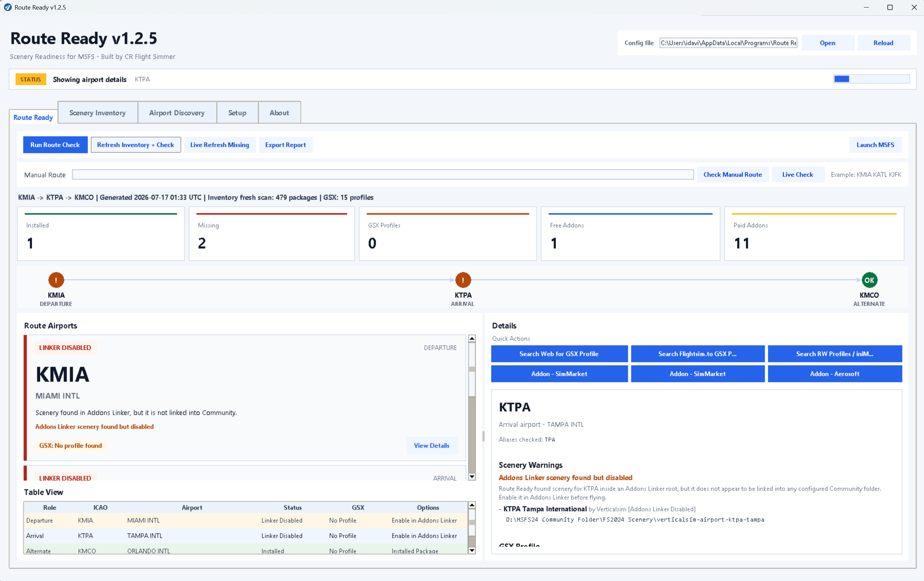This screenshot has width=924, height=581.
Task: Click Run Route Check button
Action: tap(55, 144)
